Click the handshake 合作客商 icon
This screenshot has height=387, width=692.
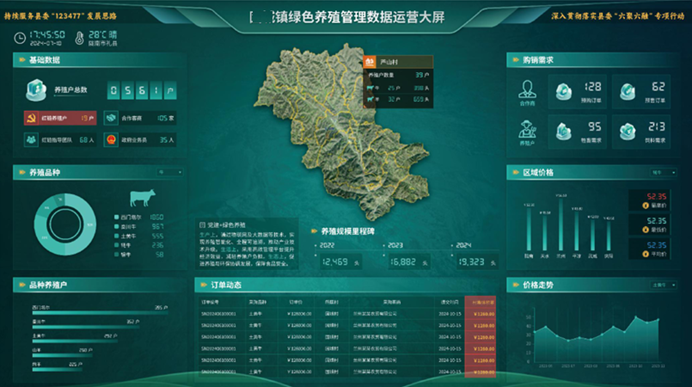[x=111, y=118]
